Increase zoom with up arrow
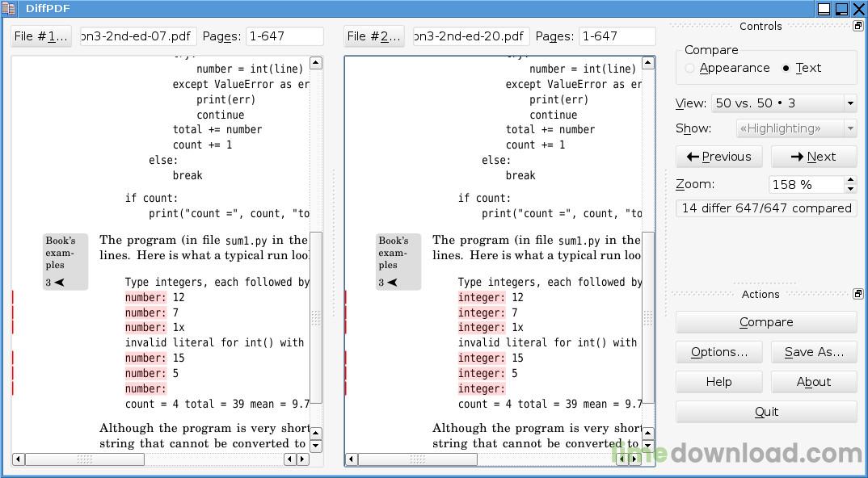The height and width of the screenshot is (478, 868). point(851,179)
